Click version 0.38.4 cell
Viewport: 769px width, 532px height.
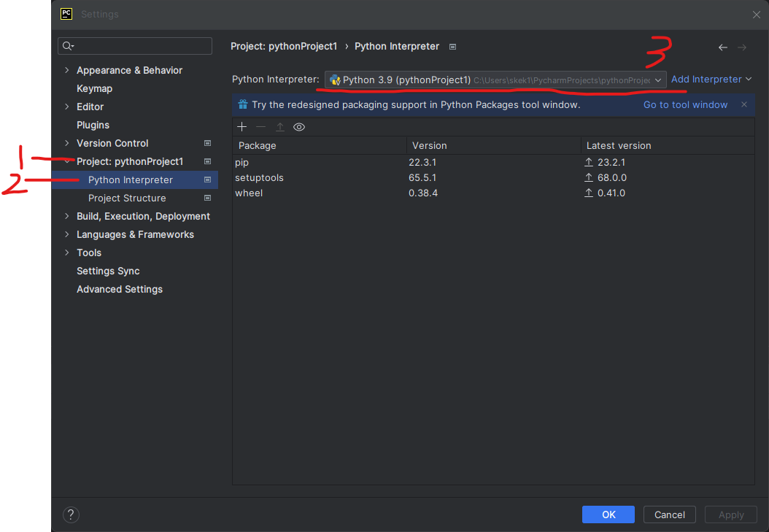[423, 193]
